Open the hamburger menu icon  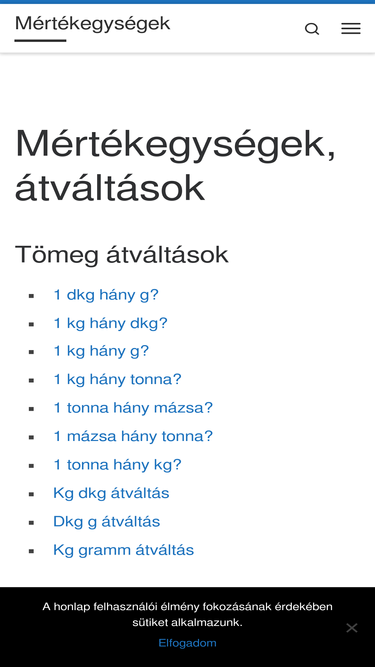point(351,29)
